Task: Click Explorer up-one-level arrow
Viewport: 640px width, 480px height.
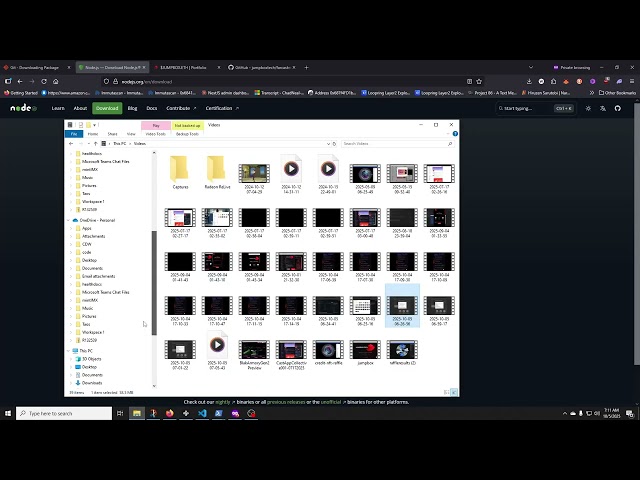Action: click(x=96, y=144)
